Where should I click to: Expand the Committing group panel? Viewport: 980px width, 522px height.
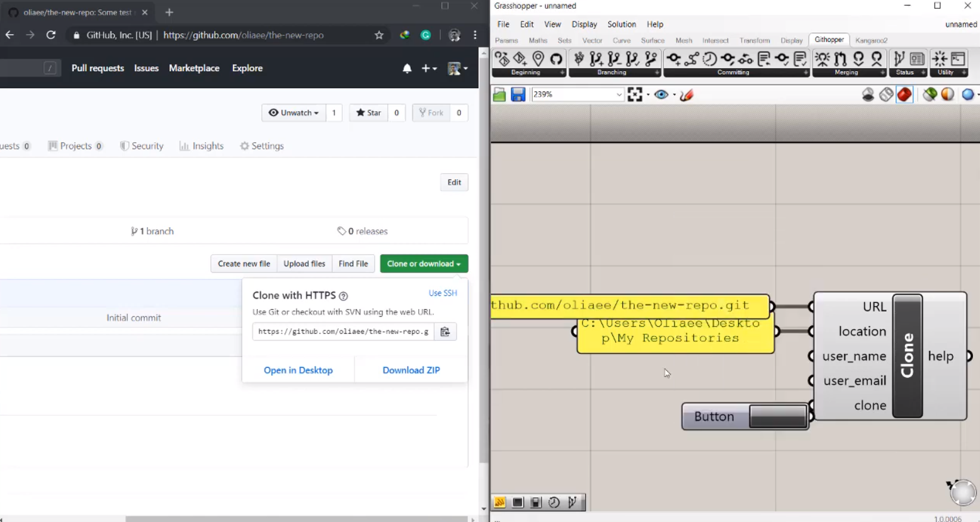[806, 73]
